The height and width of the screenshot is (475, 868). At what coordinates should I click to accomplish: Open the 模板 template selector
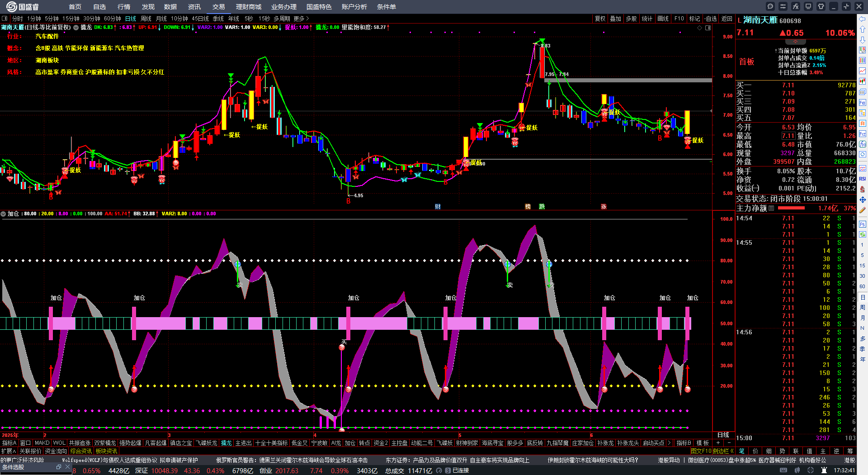(703, 443)
